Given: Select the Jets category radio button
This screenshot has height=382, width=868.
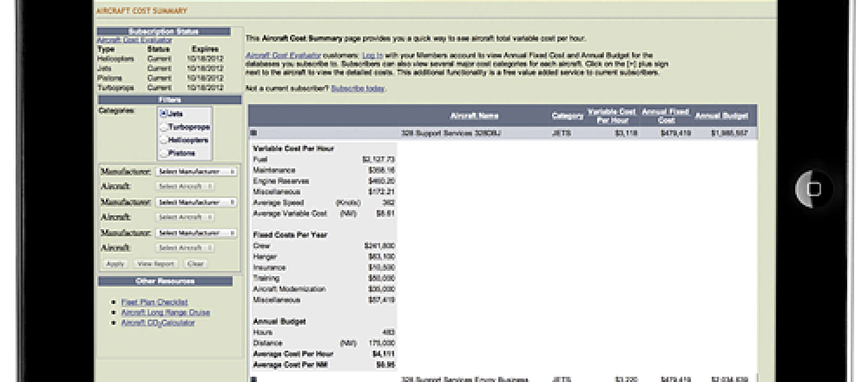Looking at the screenshot, I should (164, 114).
